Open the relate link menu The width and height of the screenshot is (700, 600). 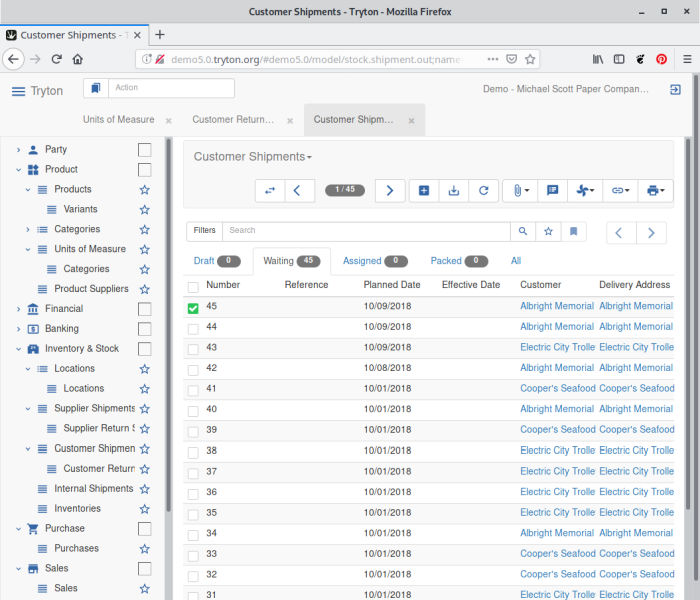pos(620,191)
